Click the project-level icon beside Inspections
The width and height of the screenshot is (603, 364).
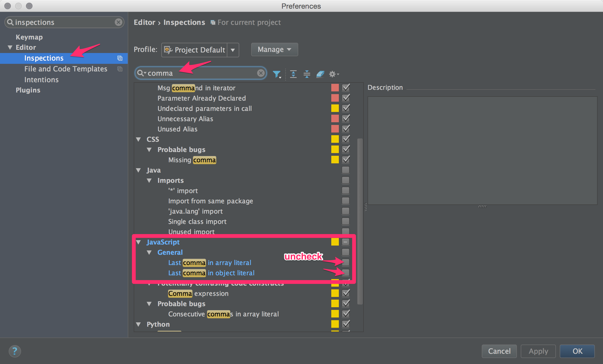pyautogui.click(x=120, y=58)
